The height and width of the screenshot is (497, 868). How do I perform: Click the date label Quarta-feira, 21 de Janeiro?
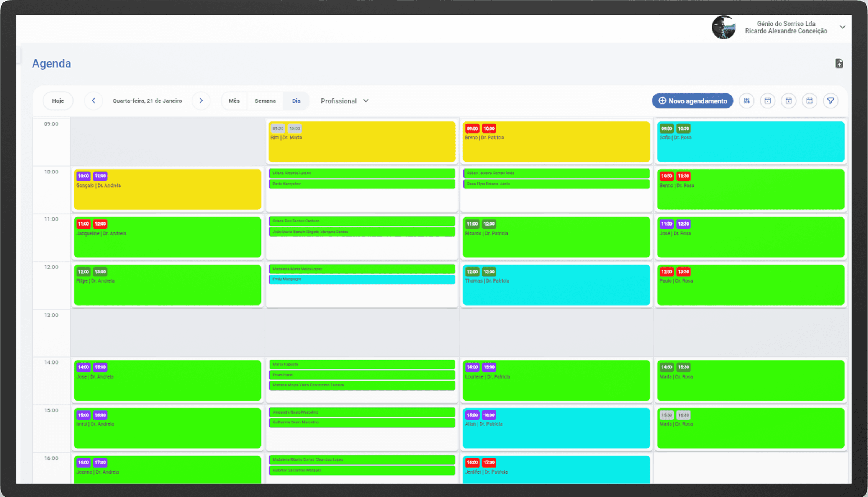point(147,101)
